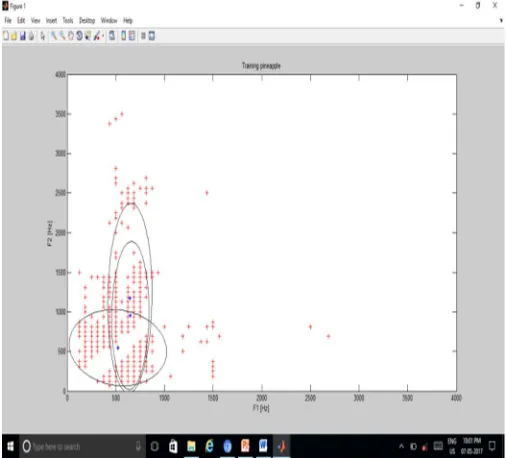Click the MATLAB taskbar icon
Viewport: 506px width, 458px height.
coord(282,446)
